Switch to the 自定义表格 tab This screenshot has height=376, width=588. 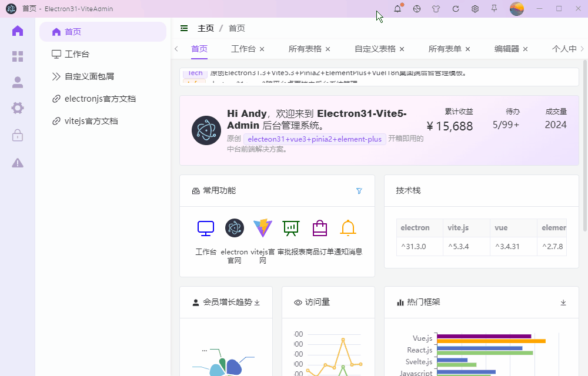[x=375, y=49]
